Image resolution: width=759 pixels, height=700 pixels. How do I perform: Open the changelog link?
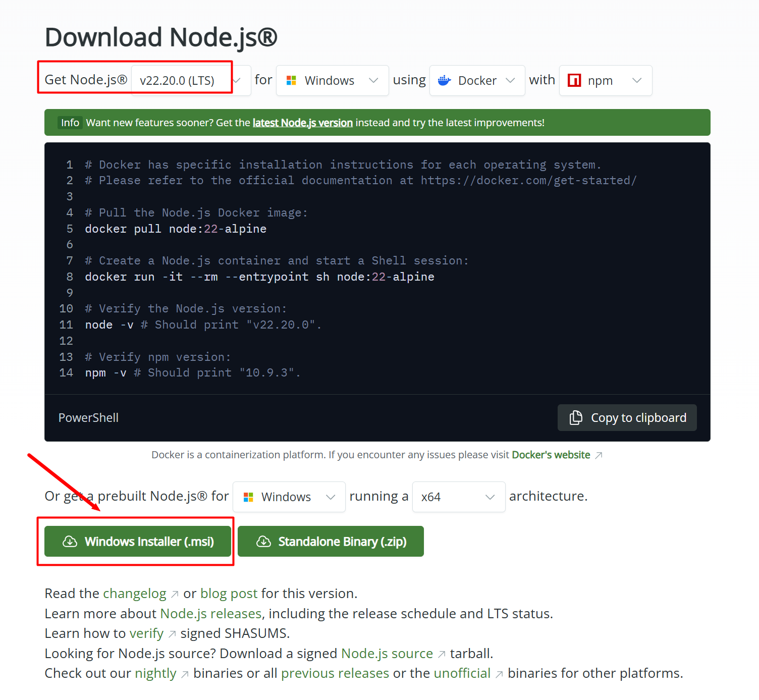click(x=135, y=594)
